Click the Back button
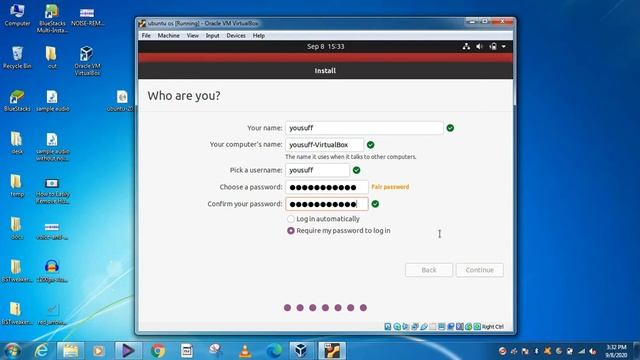 click(429, 270)
